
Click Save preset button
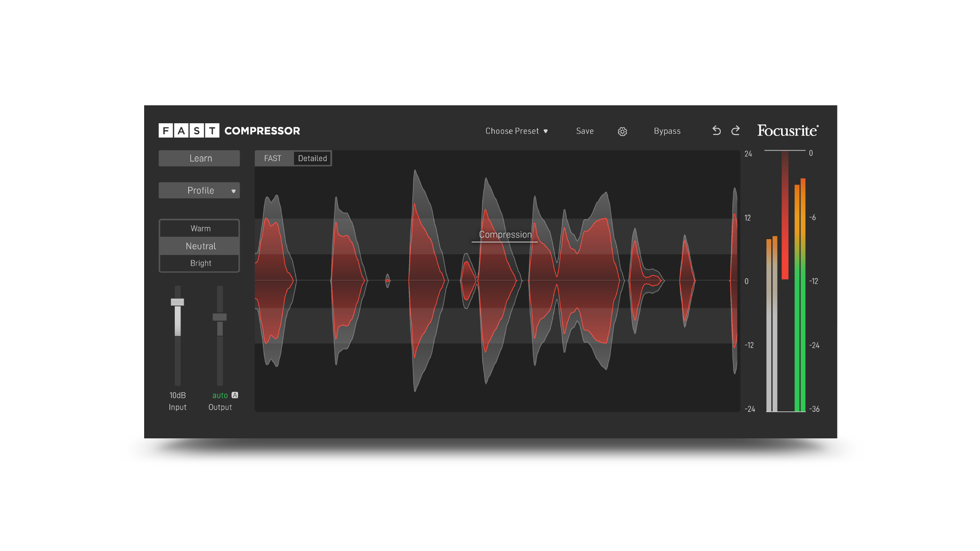pos(585,131)
